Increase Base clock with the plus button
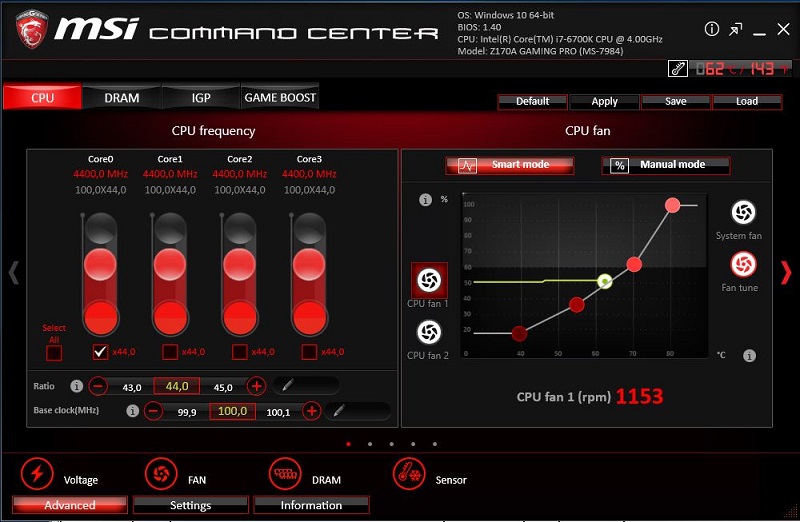The height and width of the screenshot is (522, 800). coord(312,411)
